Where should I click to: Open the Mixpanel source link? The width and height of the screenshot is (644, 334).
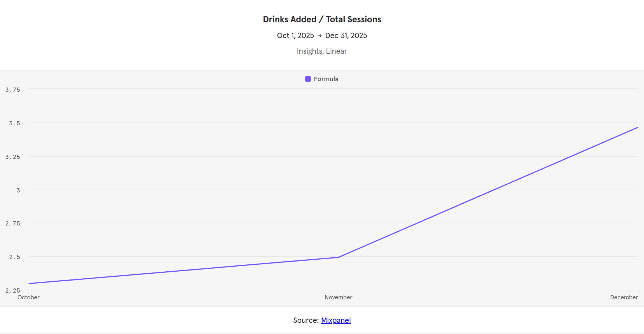[336, 320]
